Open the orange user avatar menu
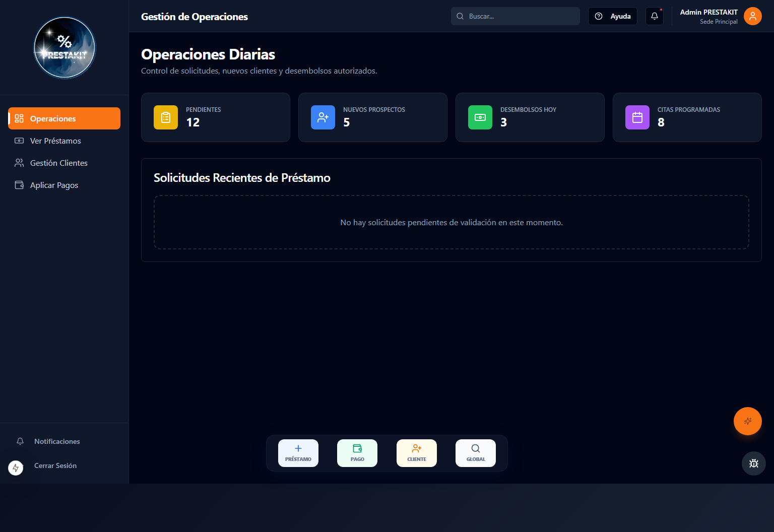Screen dimensions: 774x532 pos(753,16)
